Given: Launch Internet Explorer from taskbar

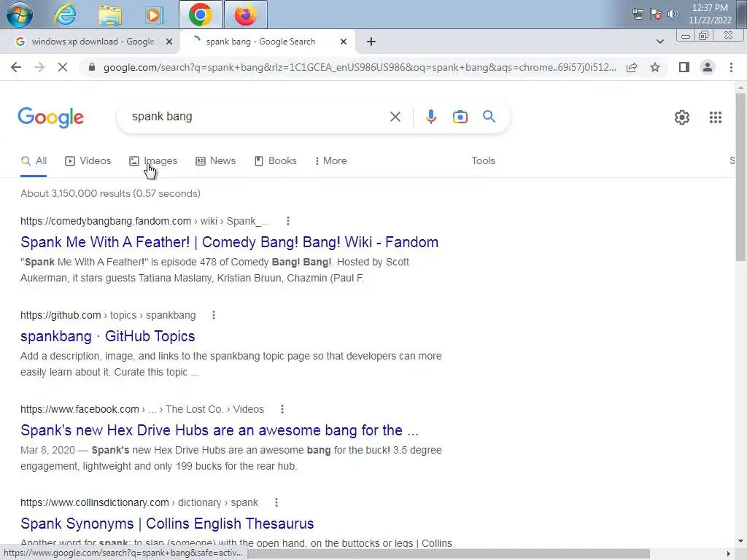Looking at the screenshot, I should (x=65, y=15).
